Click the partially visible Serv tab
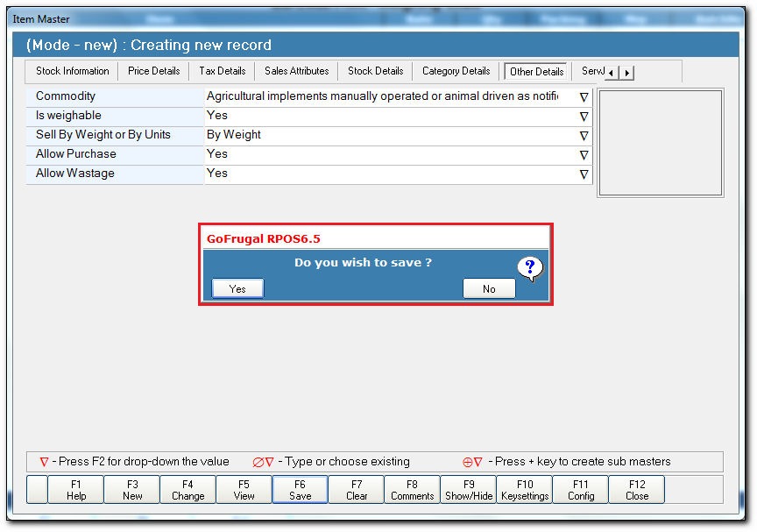The width and height of the screenshot is (757, 532). 592,71
